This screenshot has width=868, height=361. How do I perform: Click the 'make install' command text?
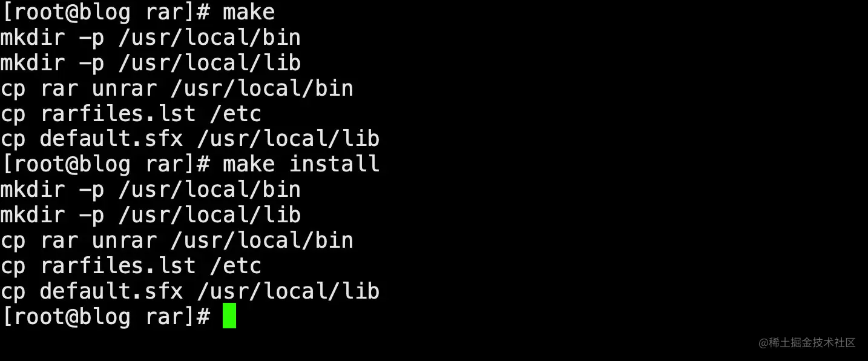coord(301,164)
